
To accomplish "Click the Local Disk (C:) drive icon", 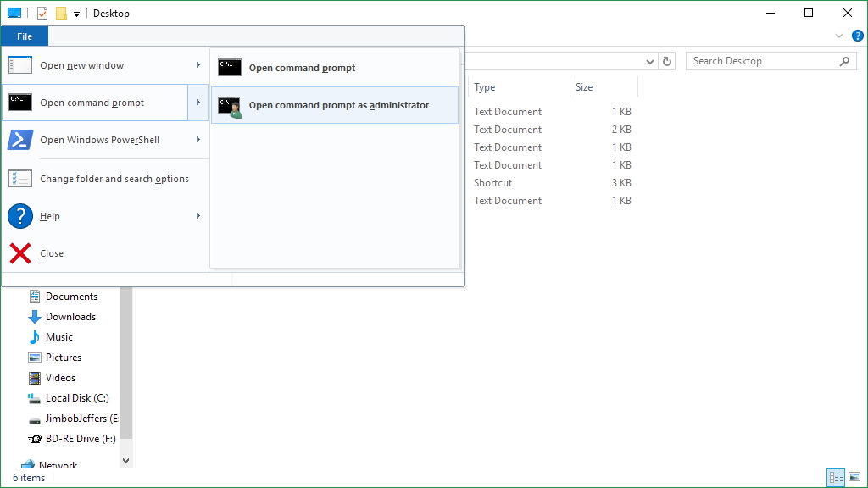I will pos(34,398).
